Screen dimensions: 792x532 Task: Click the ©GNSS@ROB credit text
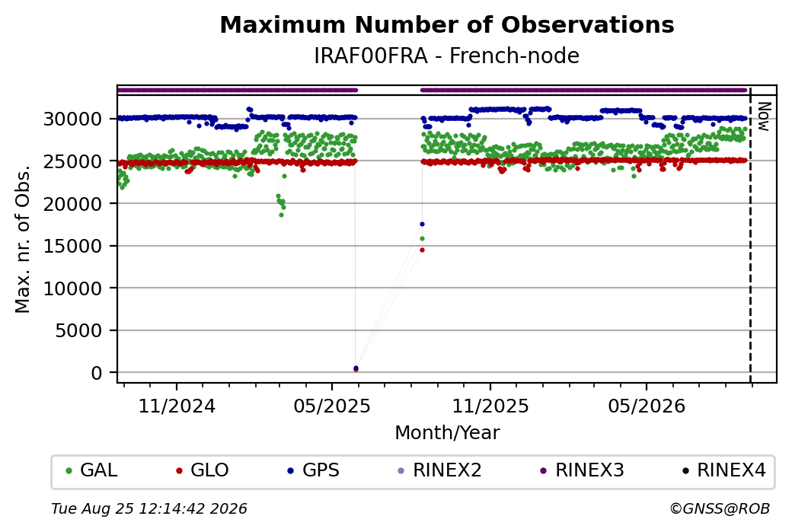720,508
